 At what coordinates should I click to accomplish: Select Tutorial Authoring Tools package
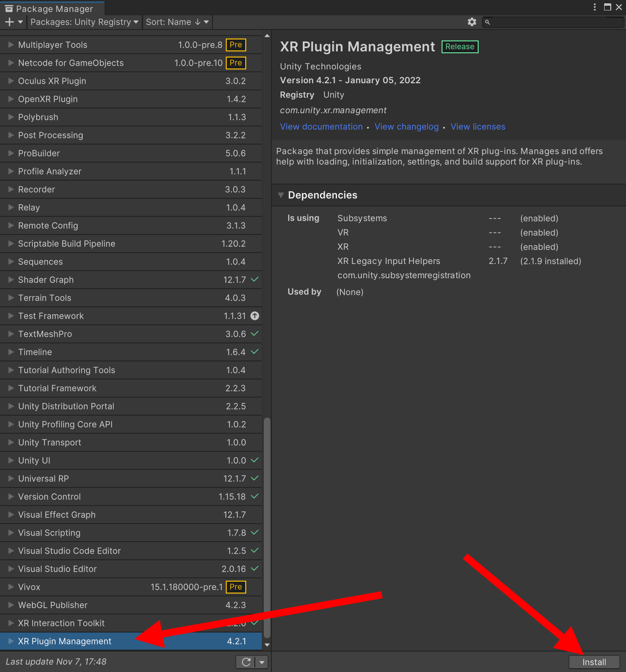click(131, 370)
